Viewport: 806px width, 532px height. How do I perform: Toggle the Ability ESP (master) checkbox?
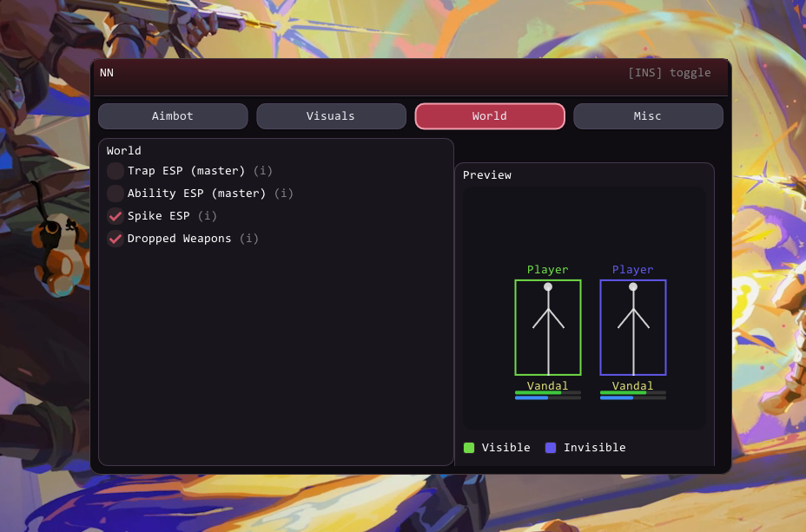point(116,194)
